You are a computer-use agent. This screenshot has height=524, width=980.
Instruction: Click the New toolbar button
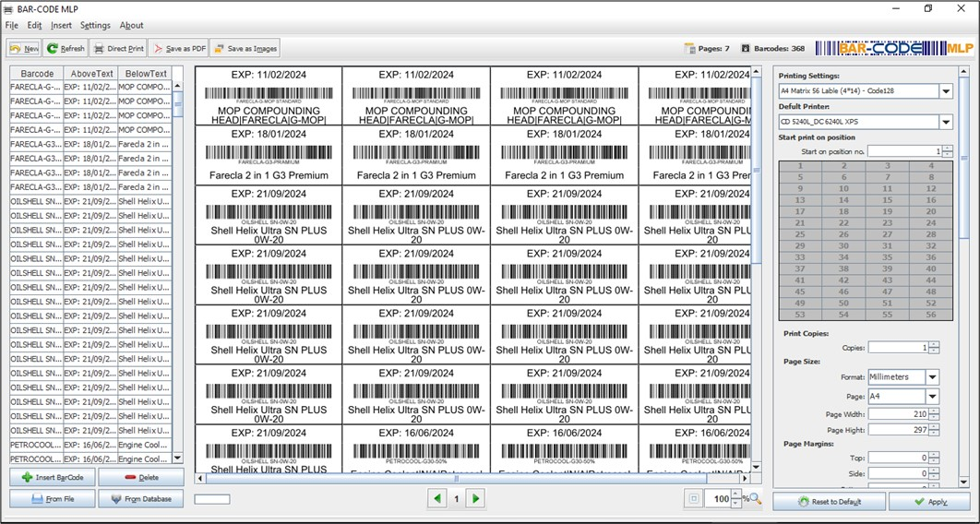pos(24,48)
